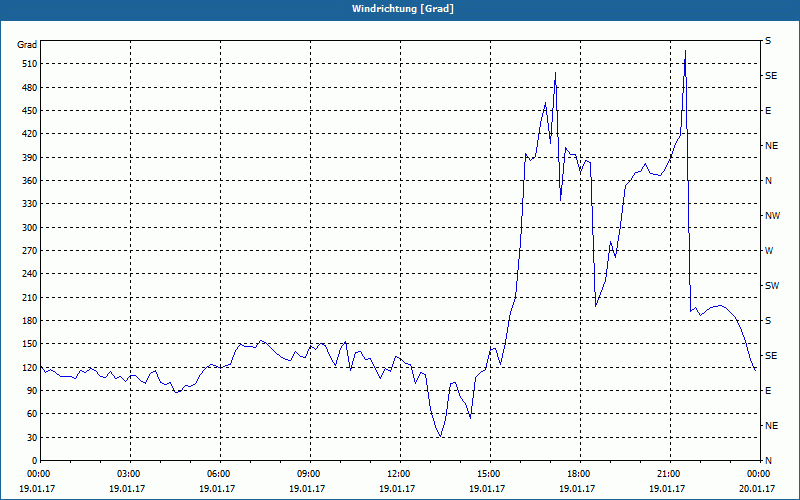The width and height of the screenshot is (800, 500).
Task: Select the 510 value on the left axis
Action: tap(30, 64)
